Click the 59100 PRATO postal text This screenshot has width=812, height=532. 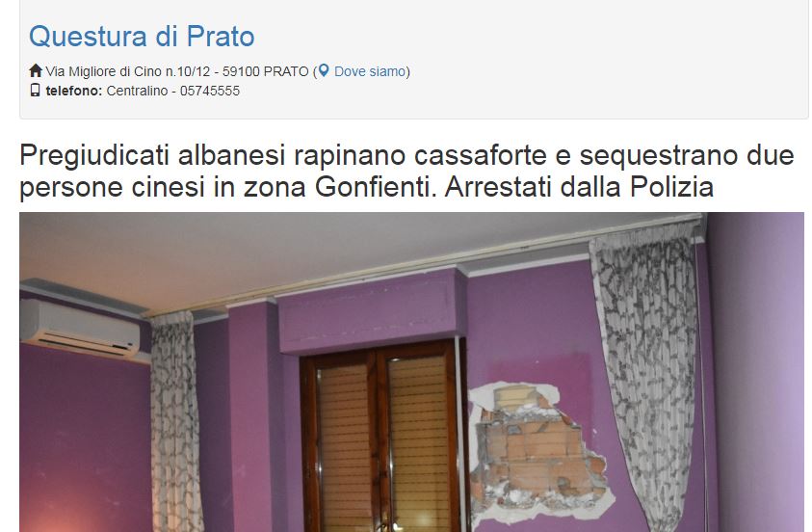point(266,71)
